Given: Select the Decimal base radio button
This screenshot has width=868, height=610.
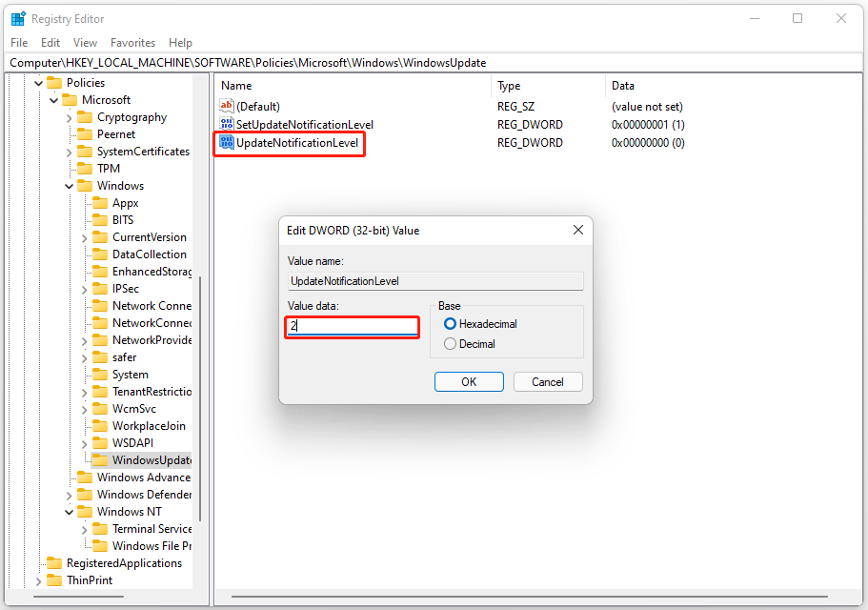Looking at the screenshot, I should tap(450, 344).
